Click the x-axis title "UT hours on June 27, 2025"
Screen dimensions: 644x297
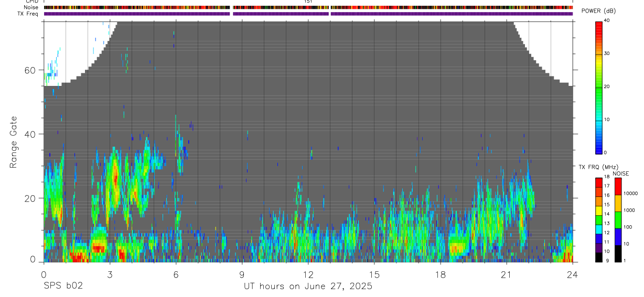tap(308, 286)
